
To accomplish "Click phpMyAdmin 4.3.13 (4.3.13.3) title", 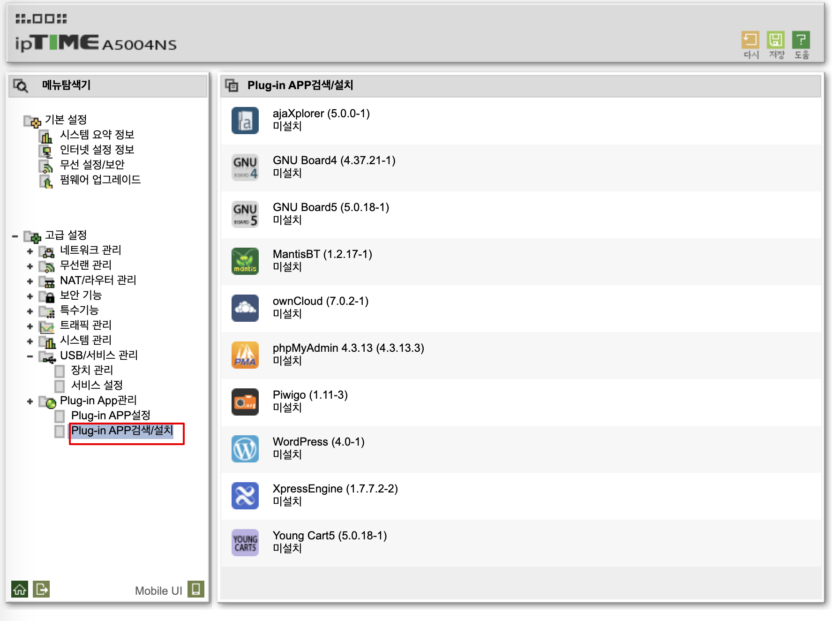I will tap(348, 348).
